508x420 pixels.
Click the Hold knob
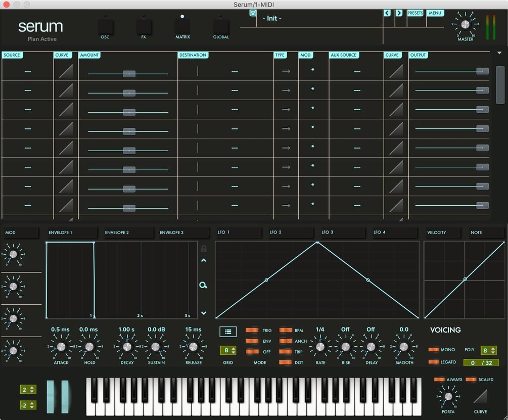click(89, 347)
